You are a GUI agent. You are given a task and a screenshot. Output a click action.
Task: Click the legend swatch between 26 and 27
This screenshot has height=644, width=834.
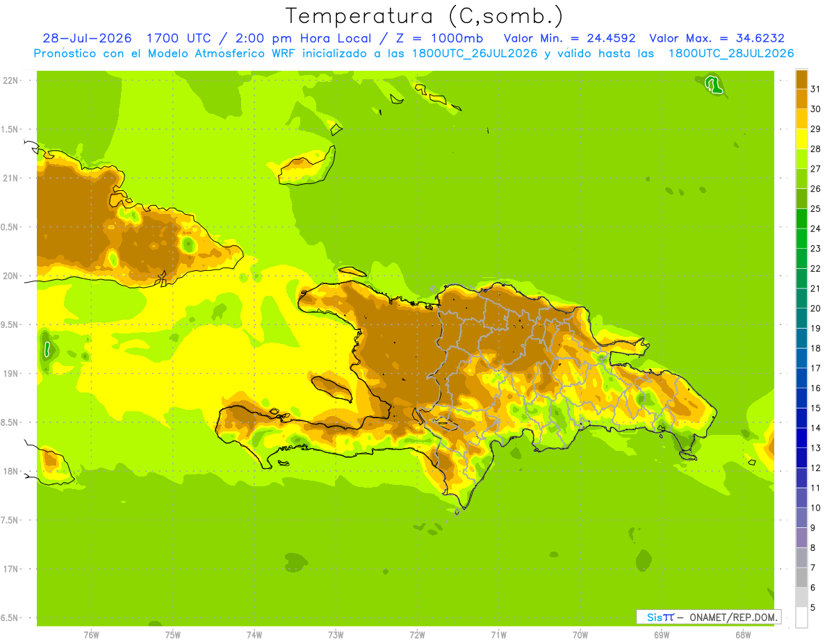[x=801, y=179]
